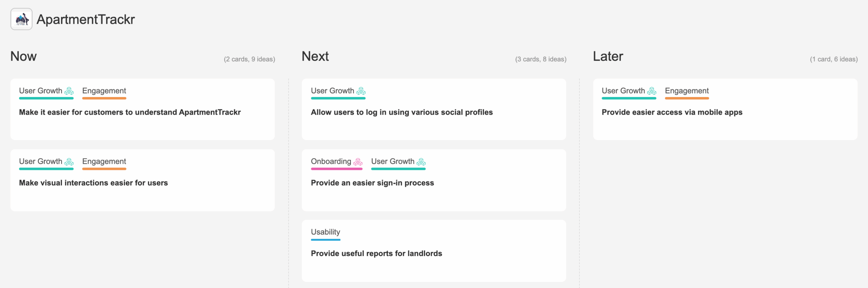The height and width of the screenshot is (288, 868).
Task: Click the Later column heading
Action: pos(608,56)
